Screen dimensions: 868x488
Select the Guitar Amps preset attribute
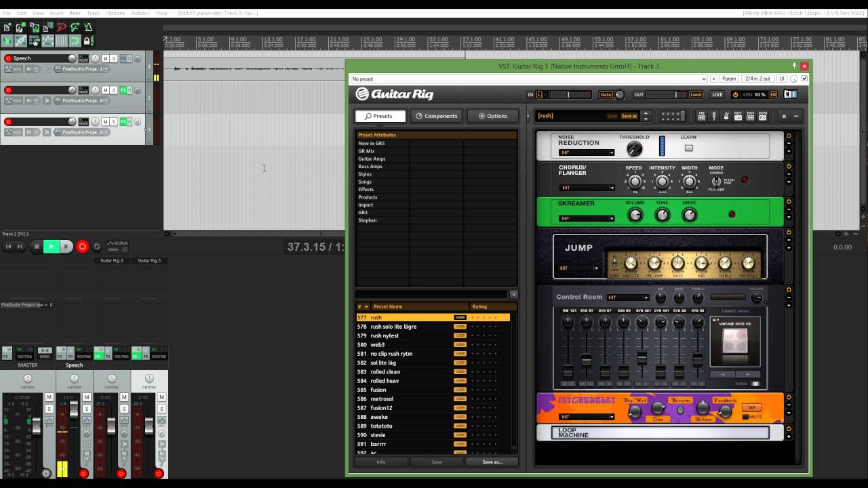coord(372,159)
